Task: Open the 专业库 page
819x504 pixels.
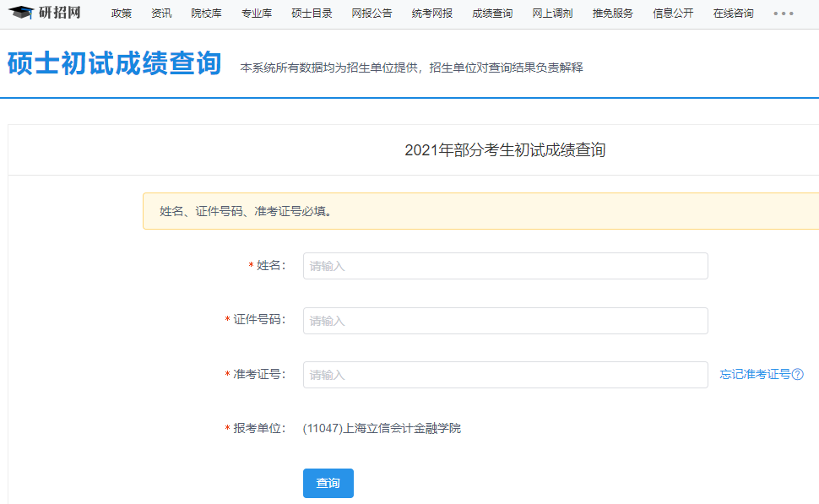Action: pos(257,14)
